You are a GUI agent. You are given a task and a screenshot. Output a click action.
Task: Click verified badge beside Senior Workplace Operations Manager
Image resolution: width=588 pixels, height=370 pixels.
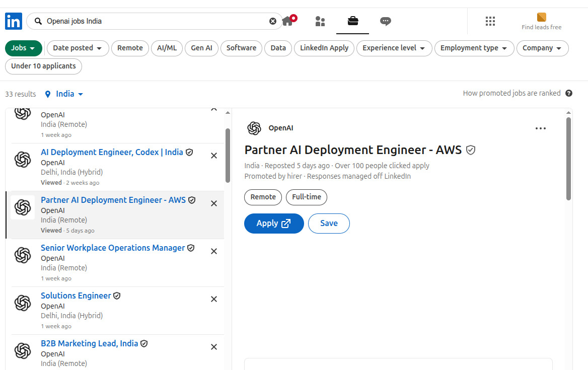point(191,248)
